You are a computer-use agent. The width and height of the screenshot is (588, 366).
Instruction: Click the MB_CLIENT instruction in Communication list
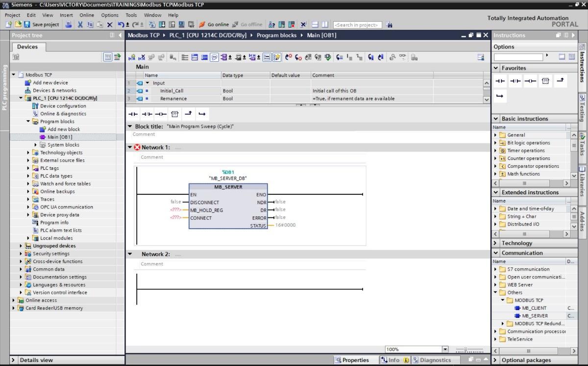click(534, 308)
